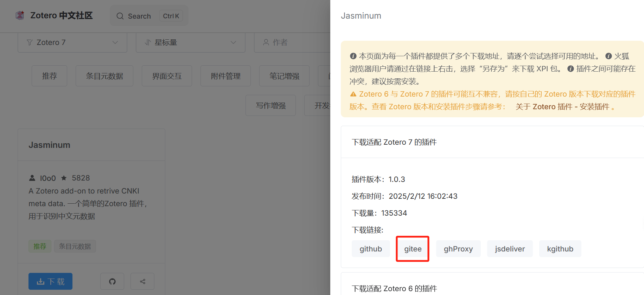Select the 推荐 category tab
Screen dimensions: 644x295
(49, 76)
